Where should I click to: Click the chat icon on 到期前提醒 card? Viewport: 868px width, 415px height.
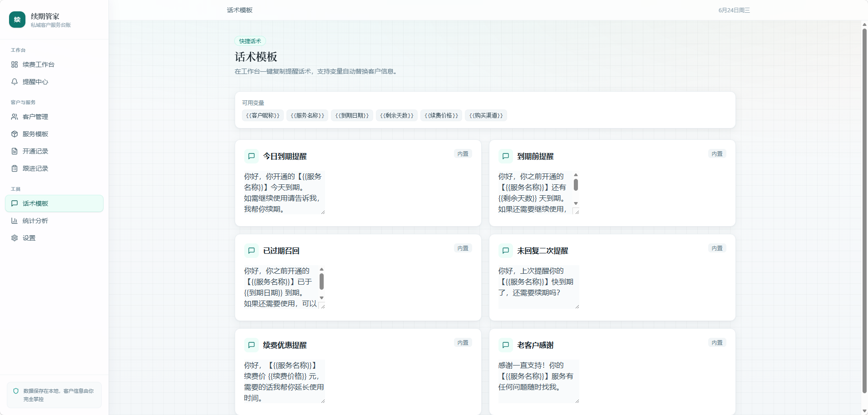[x=506, y=156]
